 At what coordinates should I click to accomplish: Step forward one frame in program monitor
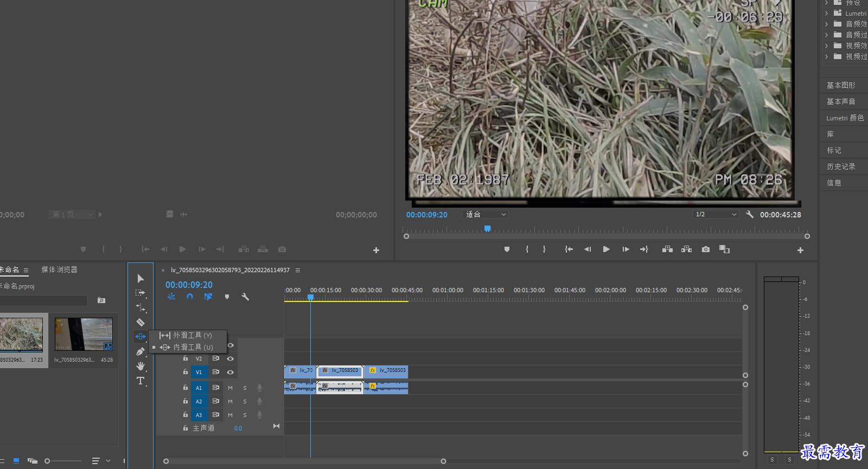coord(626,249)
